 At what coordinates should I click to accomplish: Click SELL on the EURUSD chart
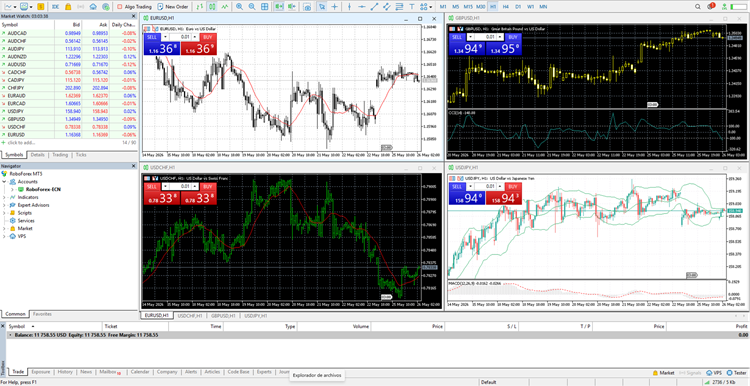click(152, 36)
